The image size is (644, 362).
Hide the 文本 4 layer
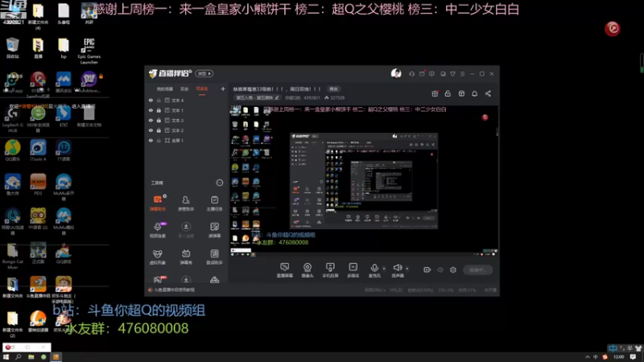click(151, 100)
